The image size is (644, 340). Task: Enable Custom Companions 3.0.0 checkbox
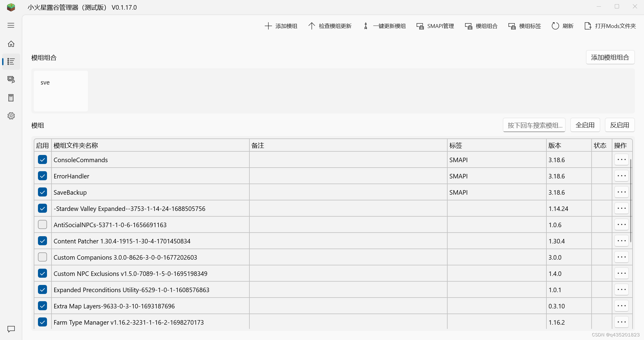coord(42,257)
